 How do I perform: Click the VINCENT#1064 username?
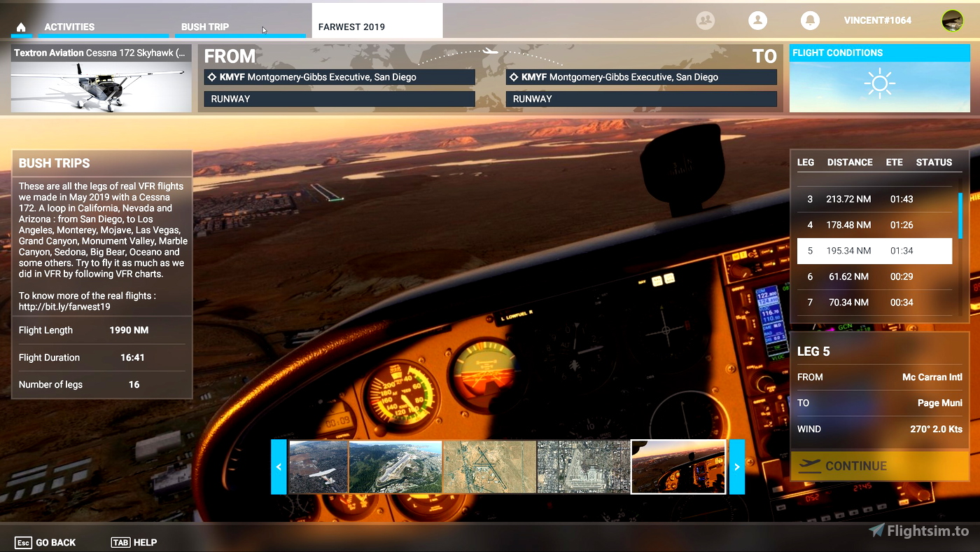point(877,20)
